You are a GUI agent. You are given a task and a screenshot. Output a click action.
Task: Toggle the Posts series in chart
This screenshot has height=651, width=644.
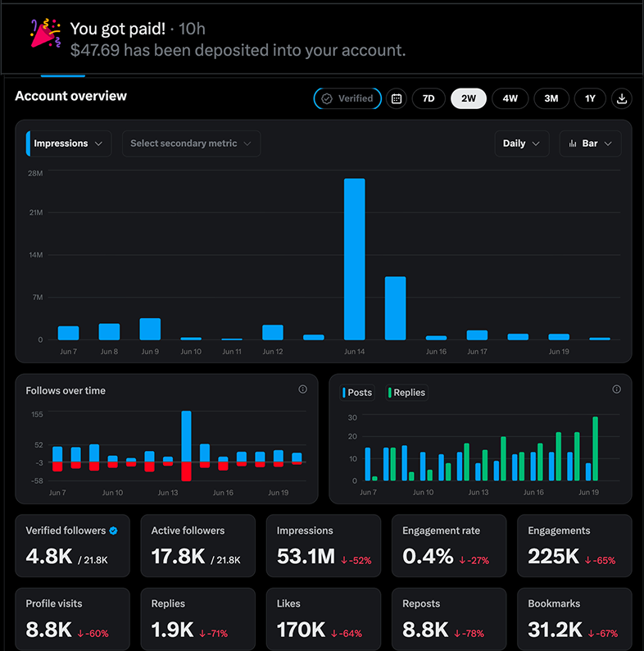coord(357,393)
